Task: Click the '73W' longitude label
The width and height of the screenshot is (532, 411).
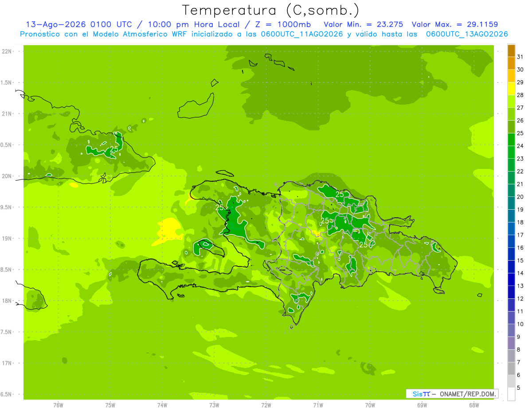Action: click(x=214, y=405)
